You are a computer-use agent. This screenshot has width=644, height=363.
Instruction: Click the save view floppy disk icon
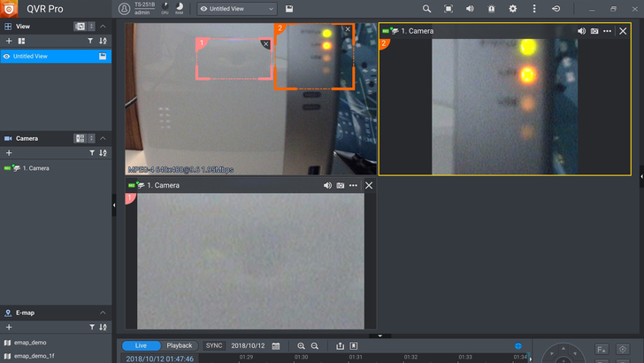pos(290,9)
